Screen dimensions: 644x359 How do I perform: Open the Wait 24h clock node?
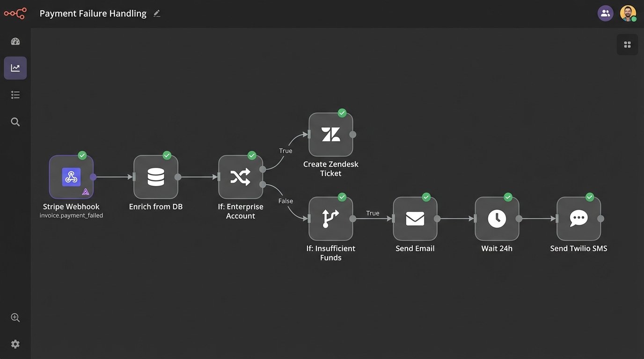coord(497,218)
